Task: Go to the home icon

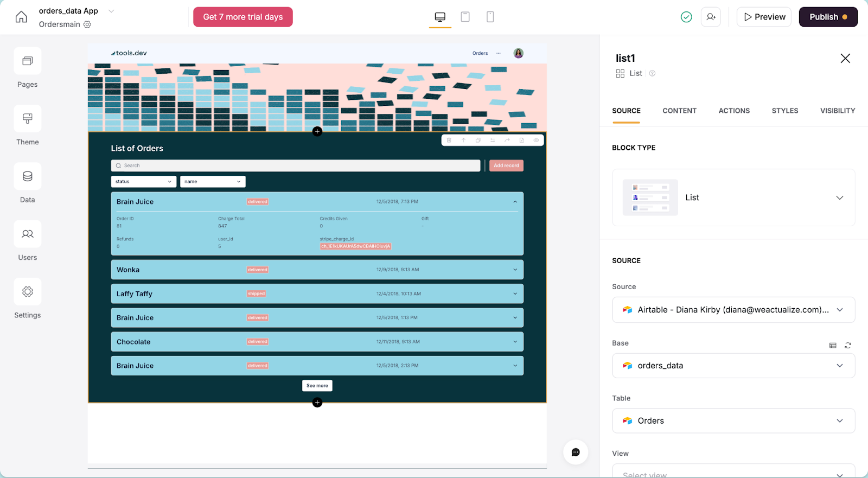Action: click(21, 17)
